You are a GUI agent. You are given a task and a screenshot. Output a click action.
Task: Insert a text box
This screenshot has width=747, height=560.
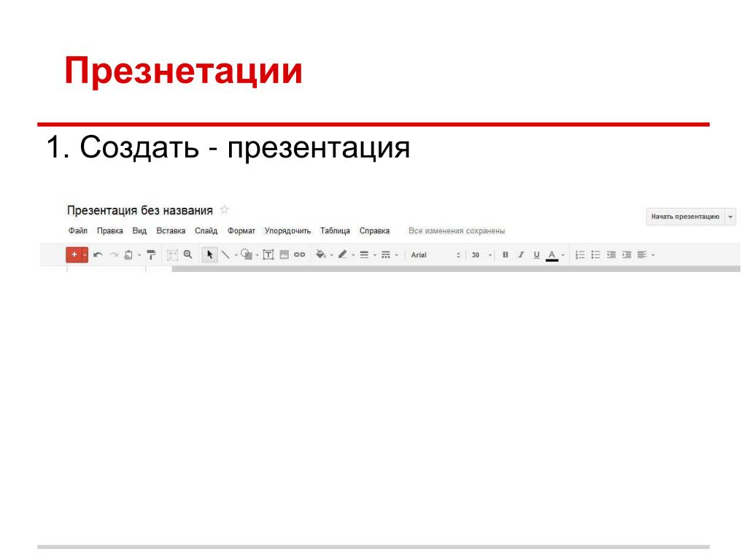click(x=268, y=254)
